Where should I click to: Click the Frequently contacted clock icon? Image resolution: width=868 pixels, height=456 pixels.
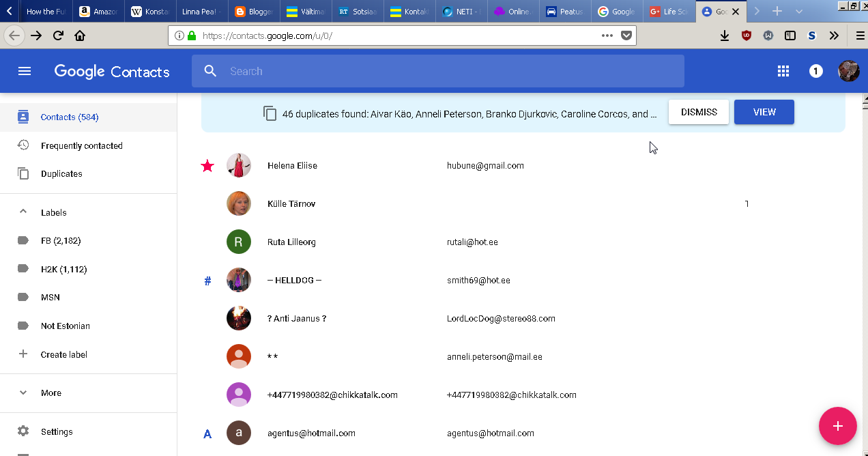pos(23,145)
